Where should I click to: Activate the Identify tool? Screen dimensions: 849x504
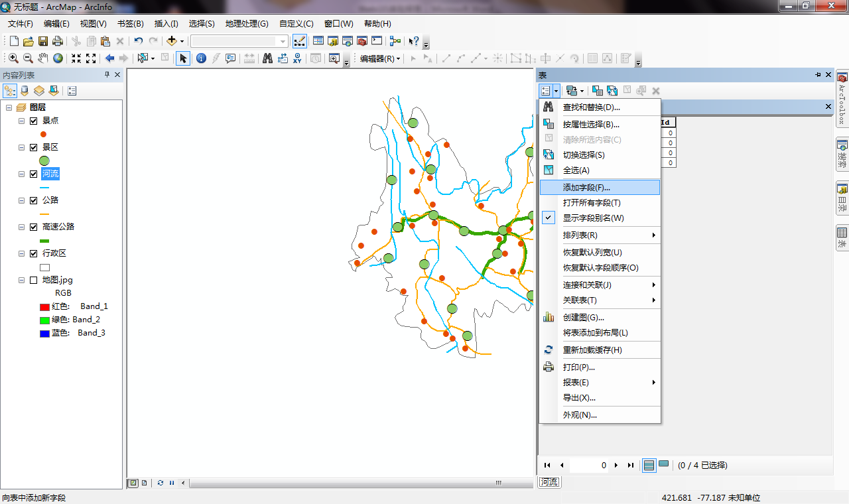point(201,58)
